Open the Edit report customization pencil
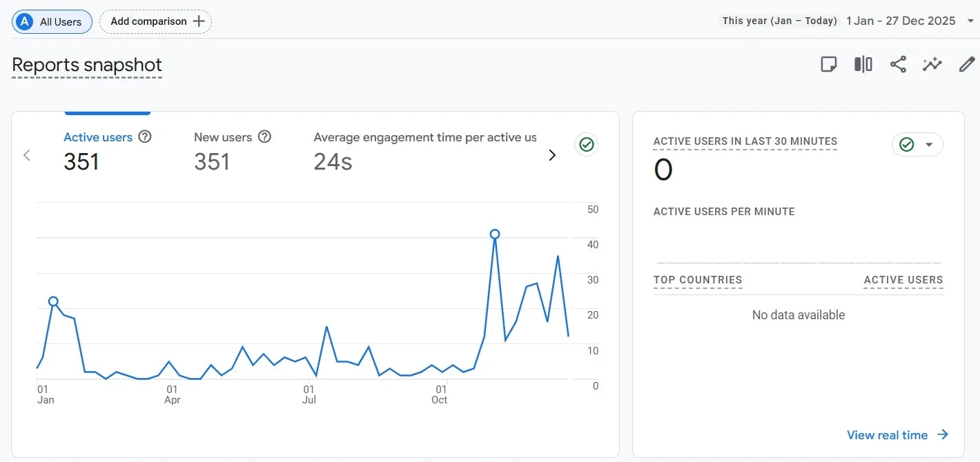The height and width of the screenshot is (462, 980). point(966,63)
